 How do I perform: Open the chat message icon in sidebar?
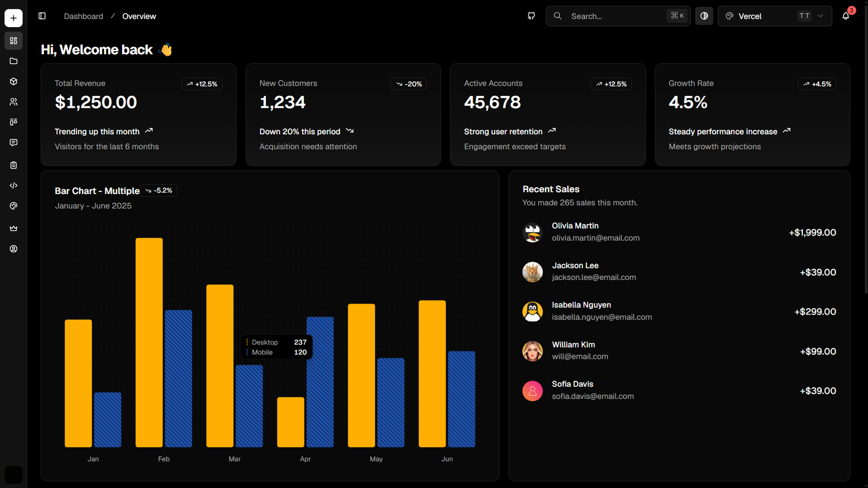tap(14, 143)
